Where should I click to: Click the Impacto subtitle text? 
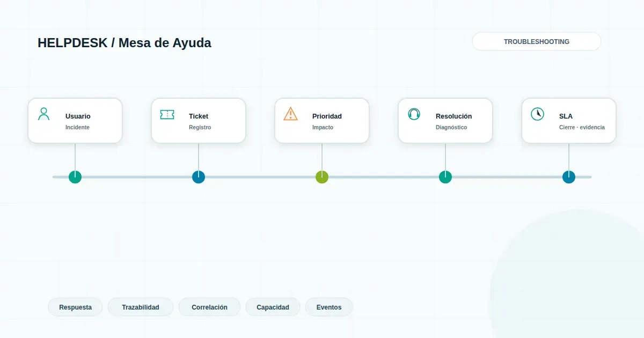point(323,128)
